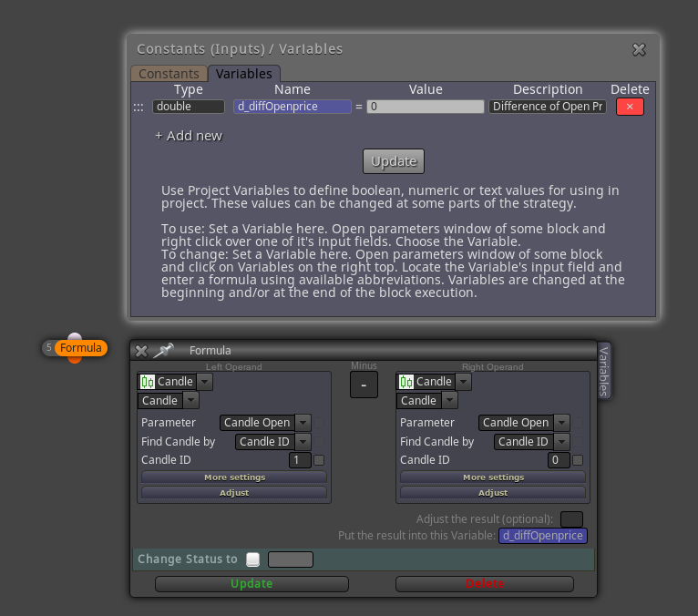Grab the row drag handle beside double type
Screen dimensions: 698x616
[139, 108]
